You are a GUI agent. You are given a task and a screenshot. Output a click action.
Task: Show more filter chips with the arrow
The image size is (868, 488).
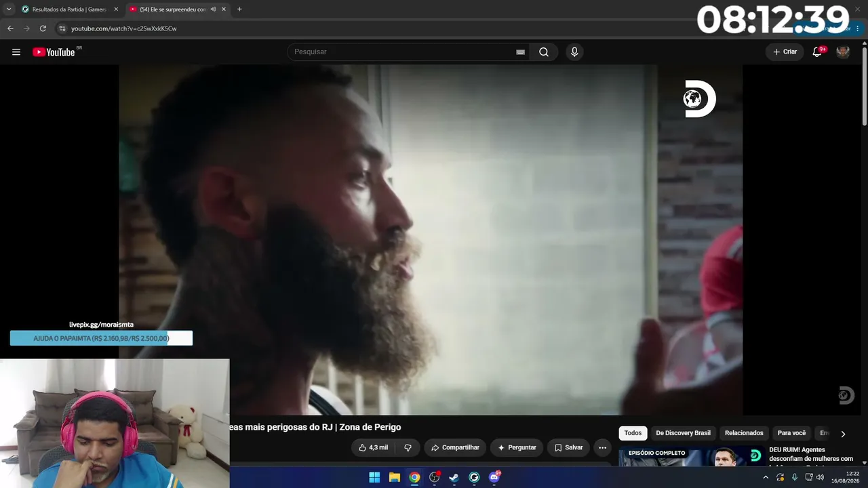[x=843, y=434]
